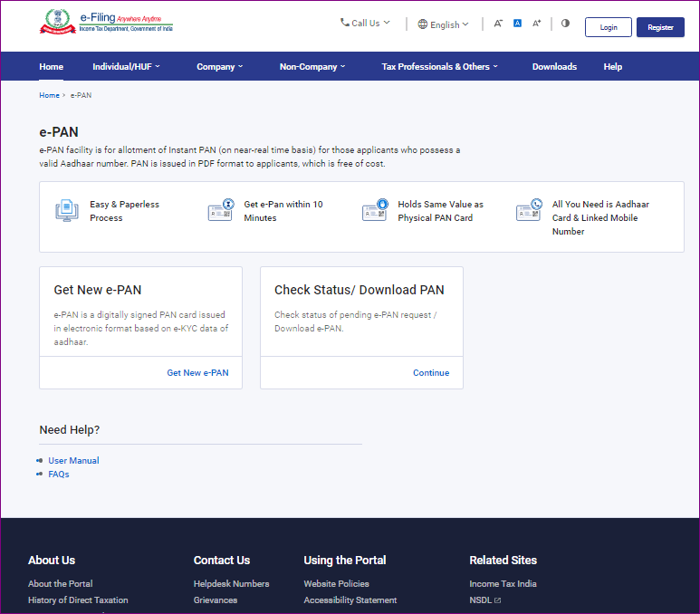This screenshot has width=700, height=614.
Task: Open the Help menu item
Action: 613,66
